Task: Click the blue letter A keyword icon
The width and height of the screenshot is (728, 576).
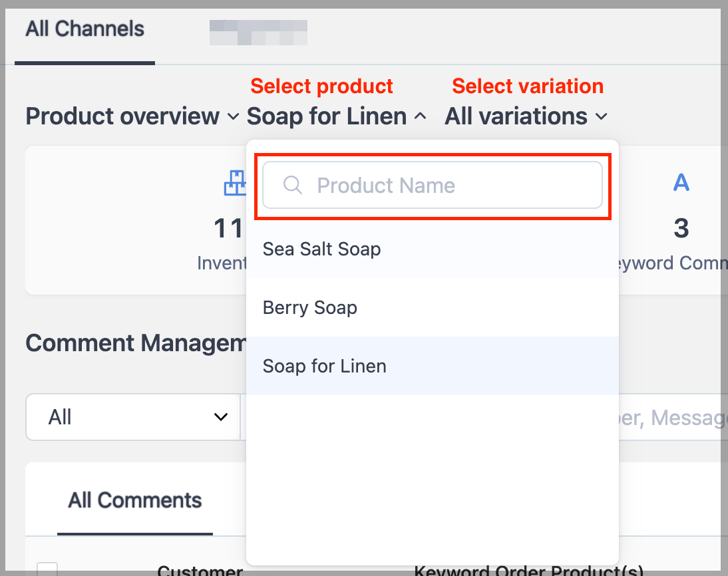Action: click(x=681, y=182)
